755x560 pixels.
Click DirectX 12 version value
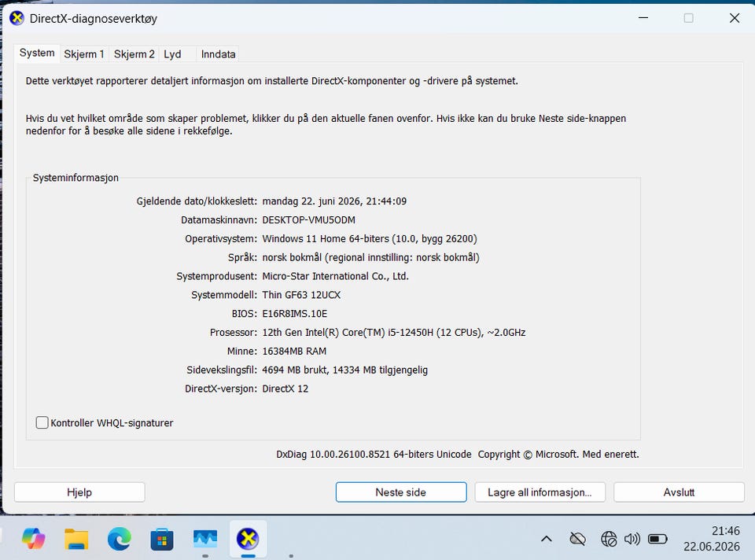pyautogui.click(x=285, y=389)
